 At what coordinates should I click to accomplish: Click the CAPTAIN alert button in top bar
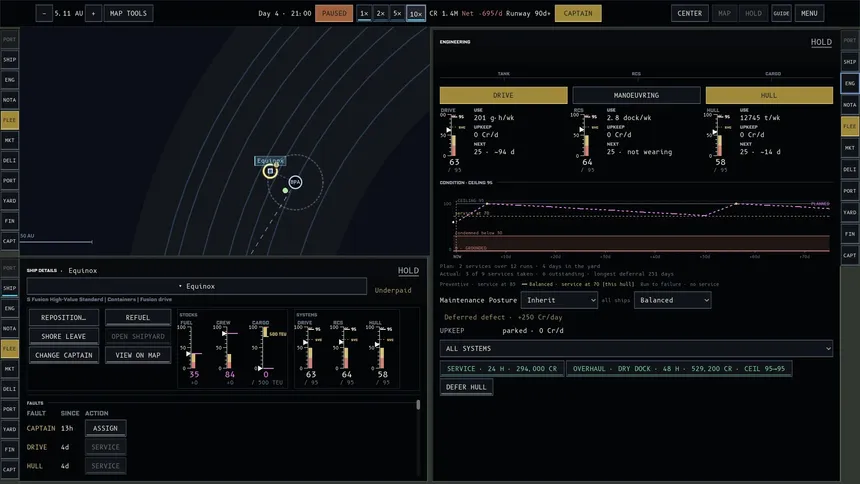tap(578, 13)
